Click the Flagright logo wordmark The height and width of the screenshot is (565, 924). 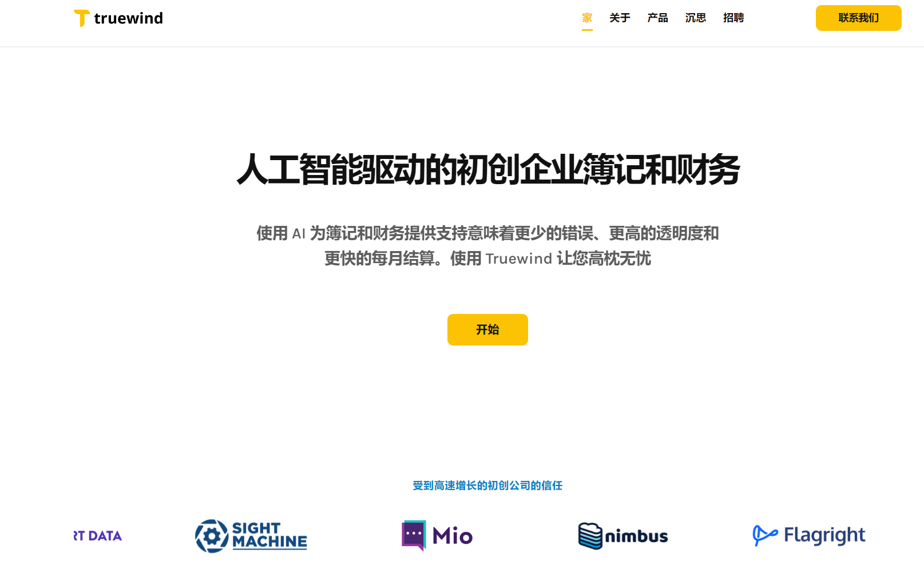tap(824, 536)
